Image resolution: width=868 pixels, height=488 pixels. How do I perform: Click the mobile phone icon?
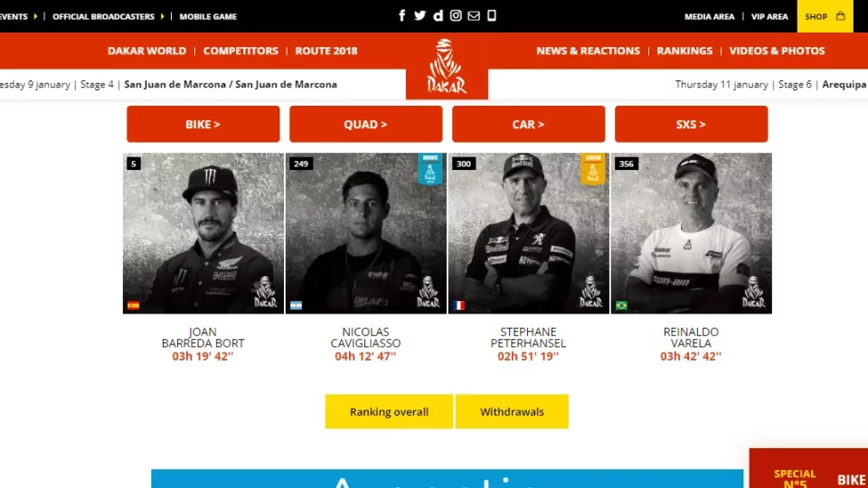tap(492, 15)
